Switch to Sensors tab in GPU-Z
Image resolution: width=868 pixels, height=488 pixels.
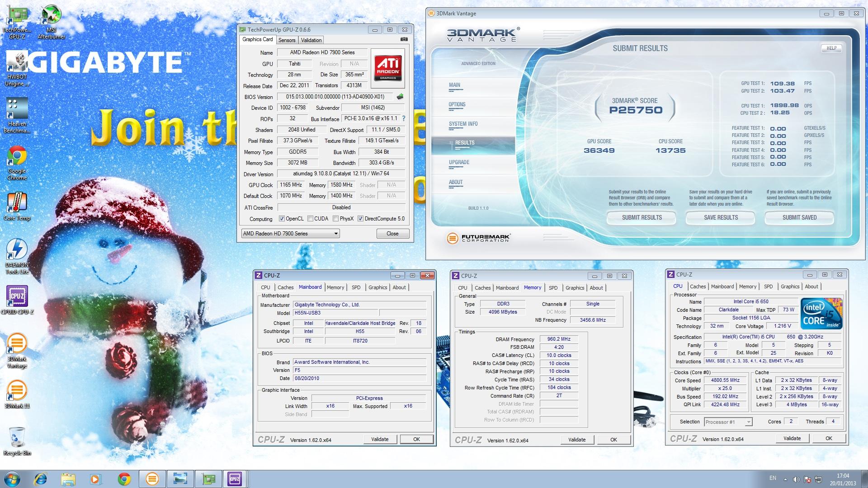[287, 40]
